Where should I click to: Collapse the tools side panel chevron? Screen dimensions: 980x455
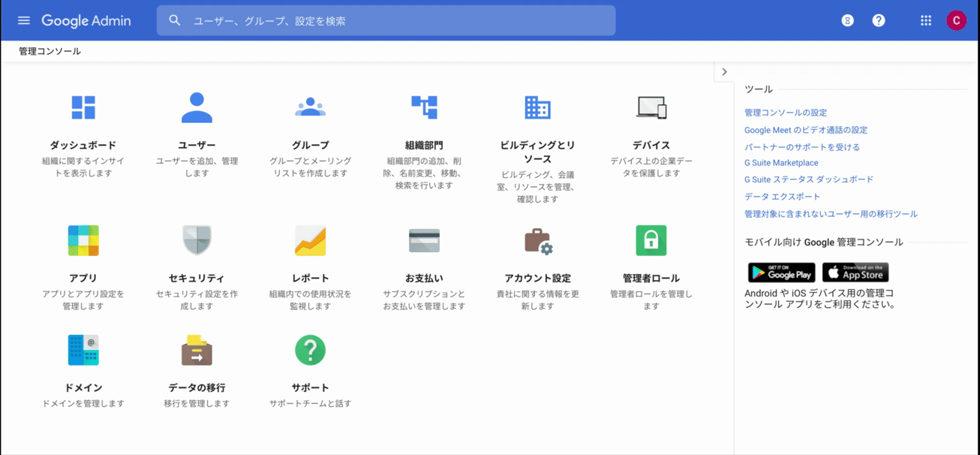(724, 72)
